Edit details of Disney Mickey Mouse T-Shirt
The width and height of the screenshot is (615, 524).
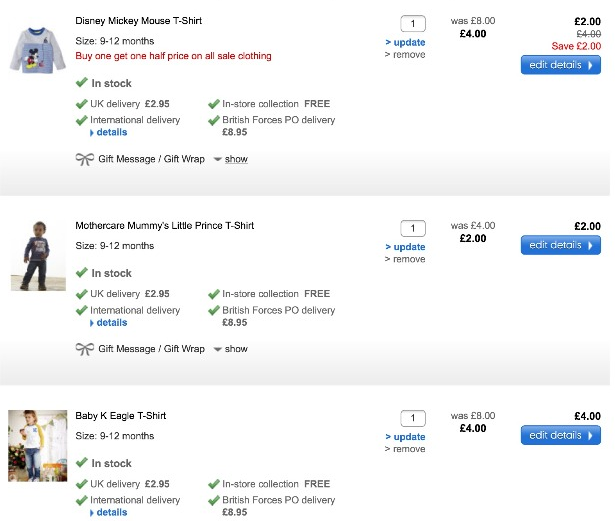point(560,65)
